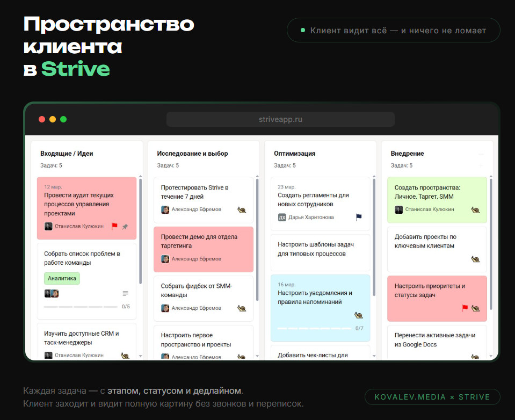Click the scroll-down arrow of the "Оптимизация" column
This screenshot has width=515, height=420.
click(x=374, y=356)
